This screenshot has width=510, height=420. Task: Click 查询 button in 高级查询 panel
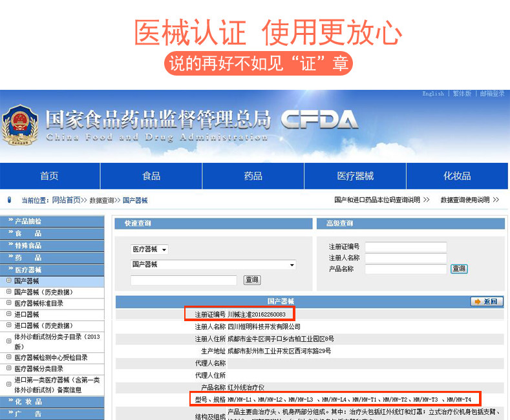pos(459,269)
